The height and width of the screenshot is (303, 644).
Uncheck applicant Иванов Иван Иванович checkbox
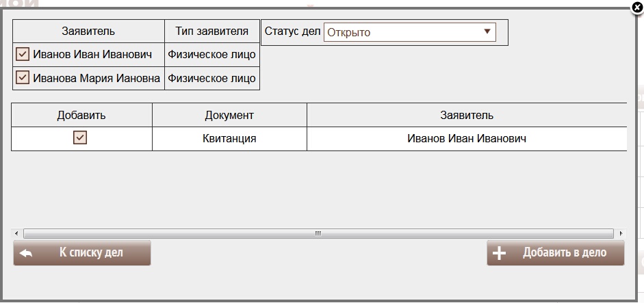tap(23, 55)
